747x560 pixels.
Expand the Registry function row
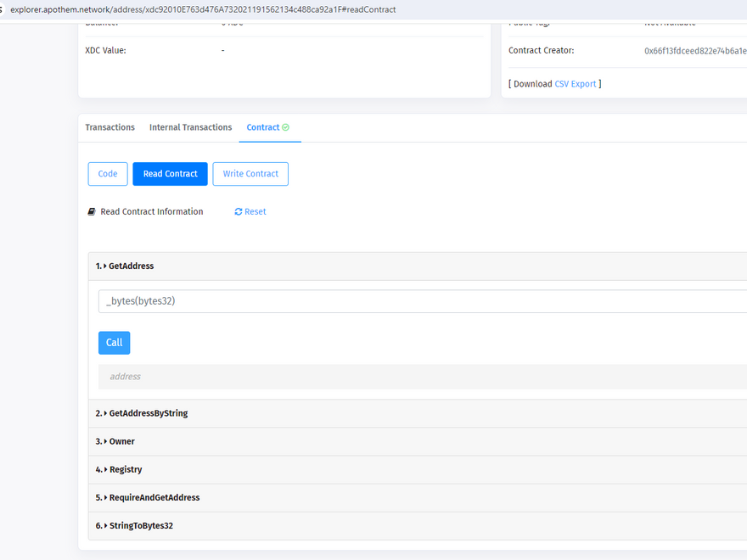click(125, 469)
